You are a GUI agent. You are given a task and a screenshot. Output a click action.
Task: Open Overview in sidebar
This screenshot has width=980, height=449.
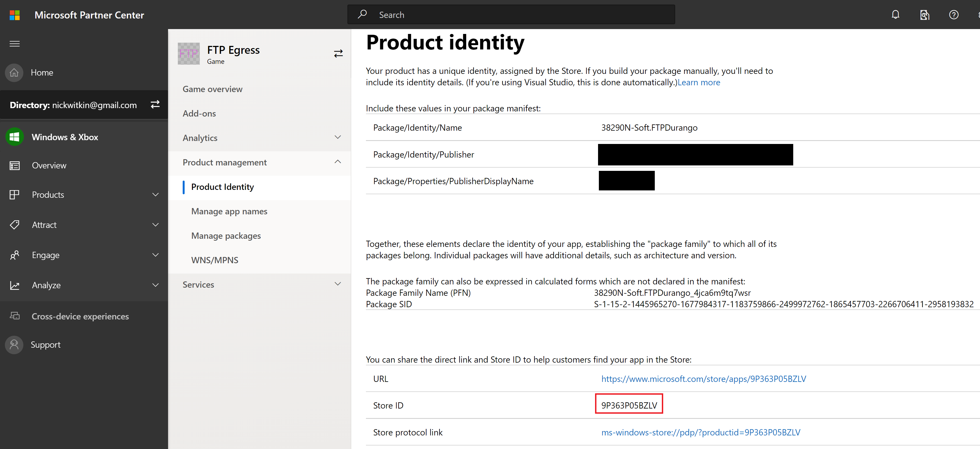click(49, 165)
